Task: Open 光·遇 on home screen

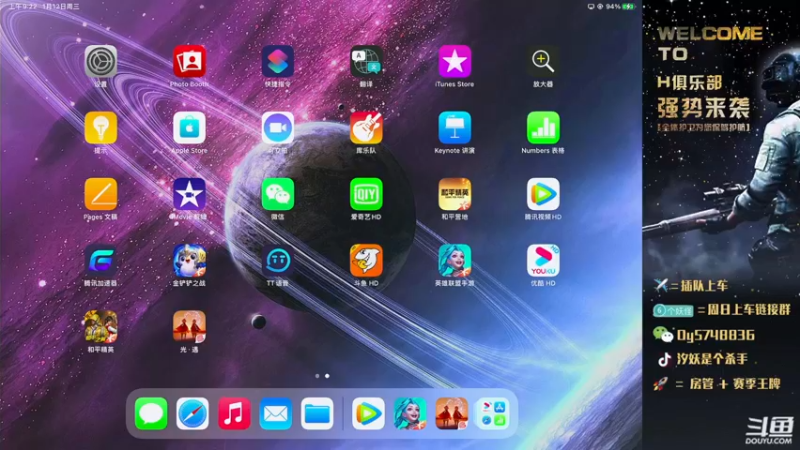Action: click(x=189, y=327)
